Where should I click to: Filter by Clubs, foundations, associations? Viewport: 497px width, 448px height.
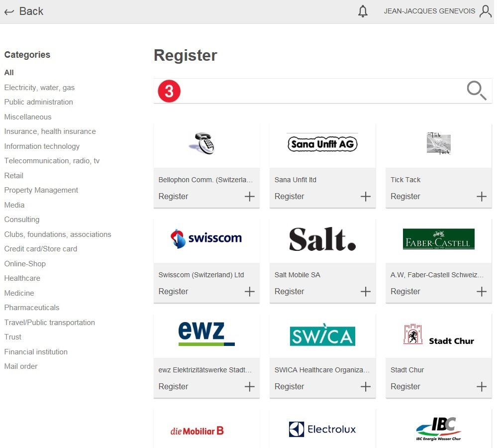pyautogui.click(x=58, y=234)
